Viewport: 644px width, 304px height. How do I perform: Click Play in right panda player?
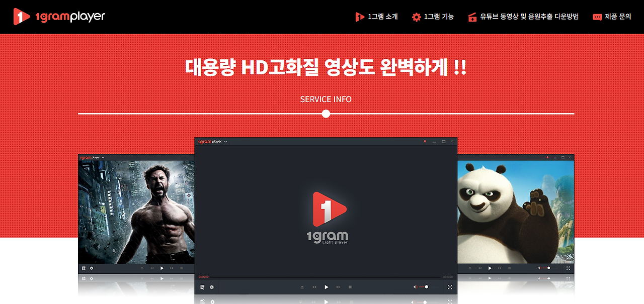tap(490, 268)
